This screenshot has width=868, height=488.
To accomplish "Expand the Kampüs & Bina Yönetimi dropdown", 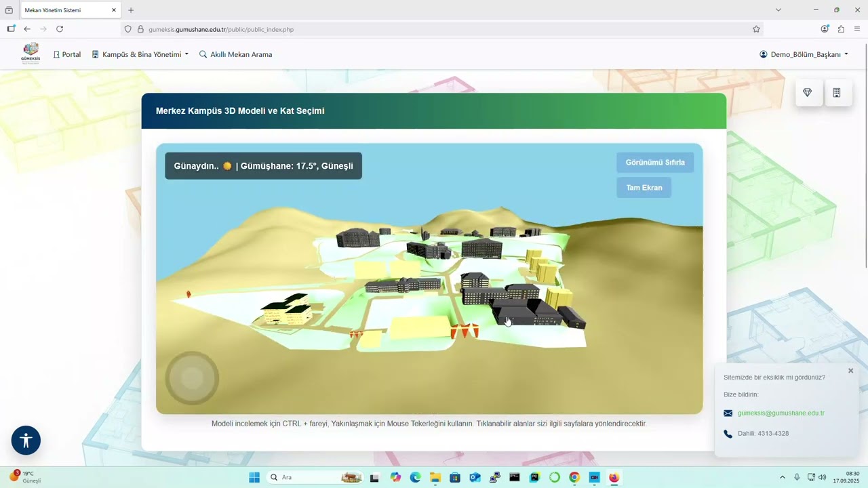I will point(140,54).
